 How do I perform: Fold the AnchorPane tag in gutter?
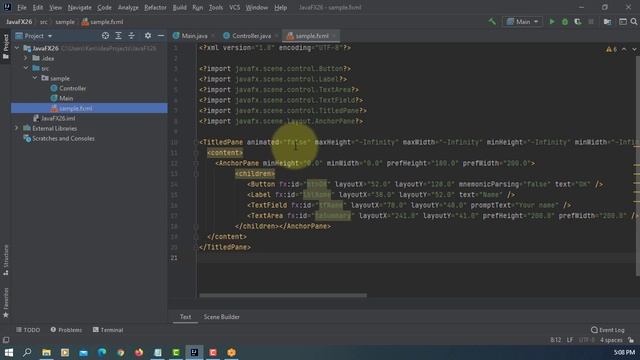click(196, 163)
